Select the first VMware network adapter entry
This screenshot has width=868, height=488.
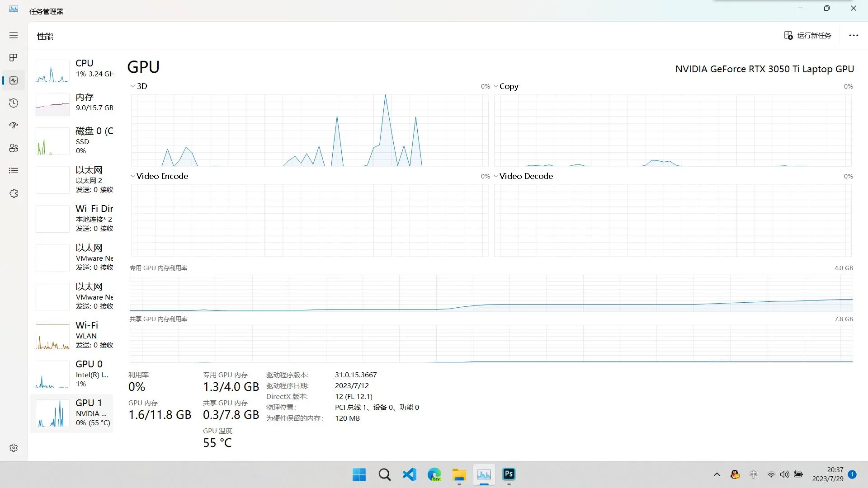click(x=72, y=257)
